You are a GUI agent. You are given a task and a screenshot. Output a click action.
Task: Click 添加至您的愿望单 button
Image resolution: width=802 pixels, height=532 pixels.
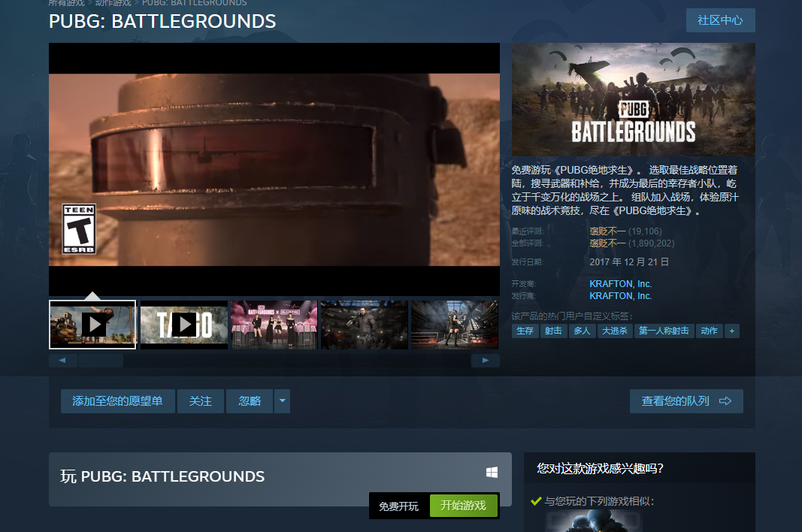(117, 401)
